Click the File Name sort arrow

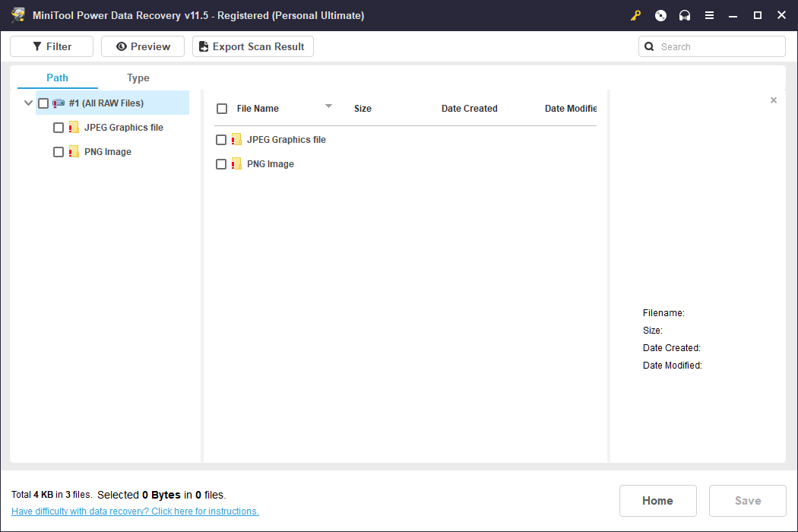pos(329,106)
